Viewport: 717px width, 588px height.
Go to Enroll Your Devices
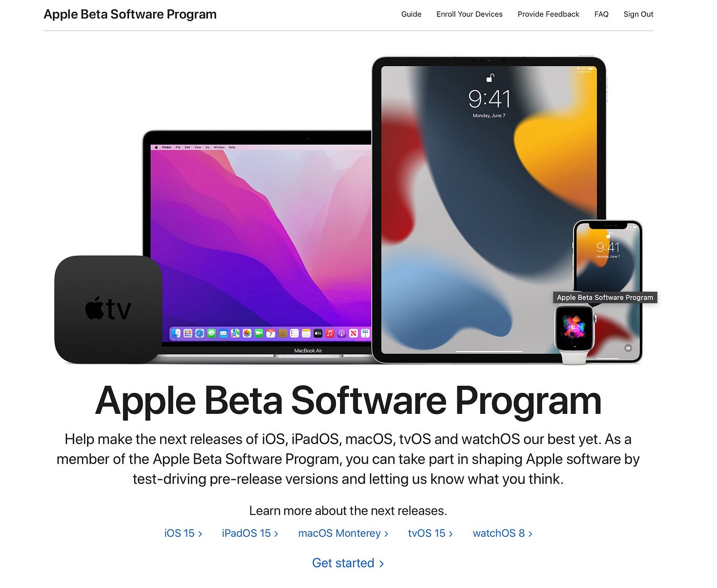(470, 14)
